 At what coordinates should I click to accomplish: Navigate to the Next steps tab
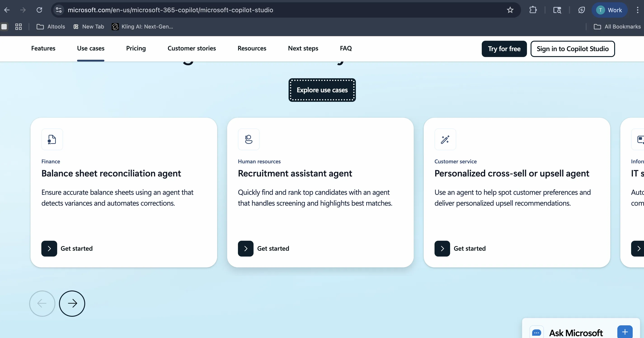coord(303,48)
